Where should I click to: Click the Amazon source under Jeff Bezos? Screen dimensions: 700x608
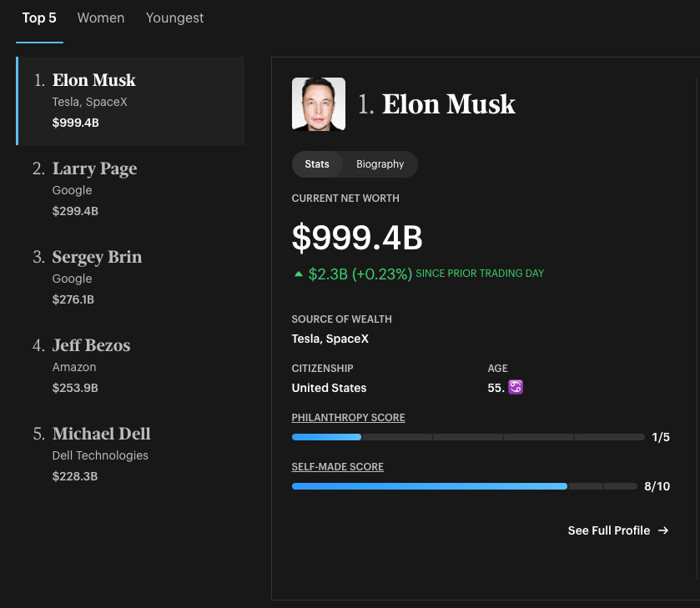click(74, 367)
